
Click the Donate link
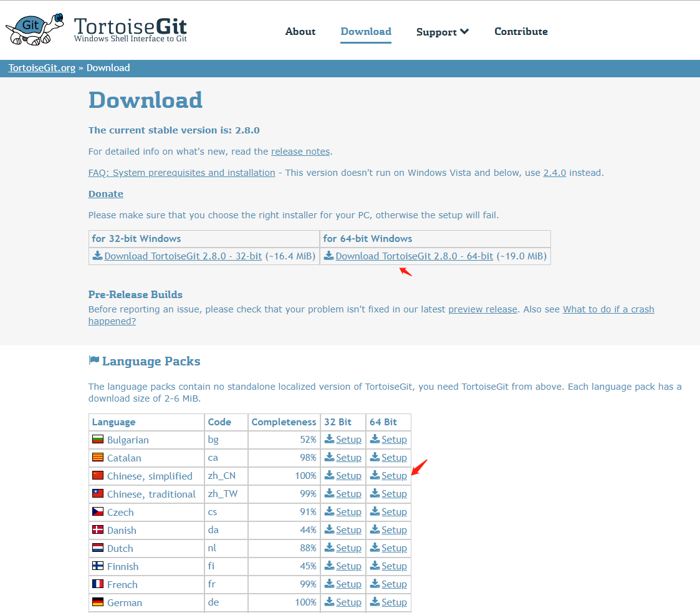[105, 193]
